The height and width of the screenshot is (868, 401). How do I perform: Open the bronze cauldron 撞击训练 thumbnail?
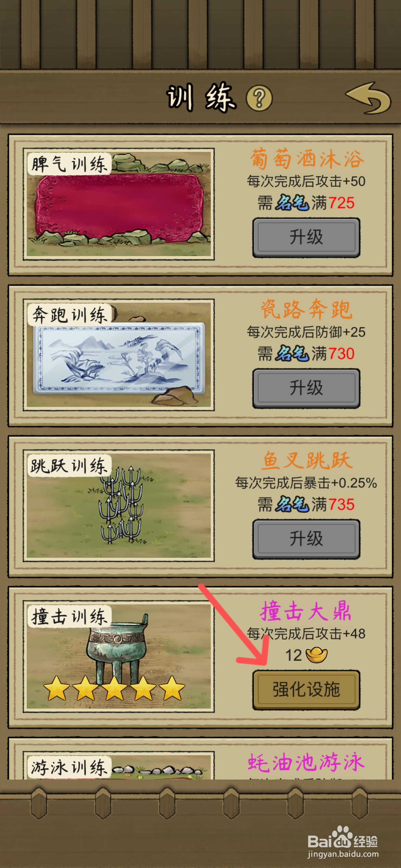pos(119,656)
